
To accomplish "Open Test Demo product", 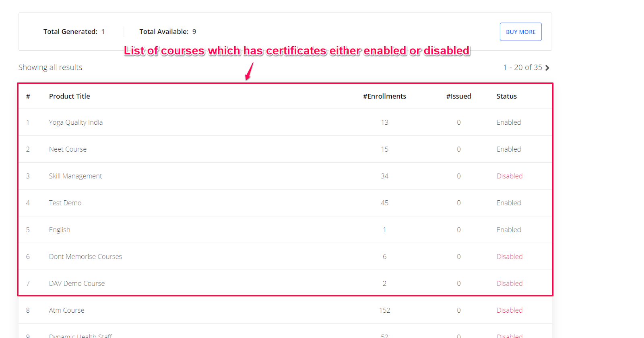I will [65, 203].
